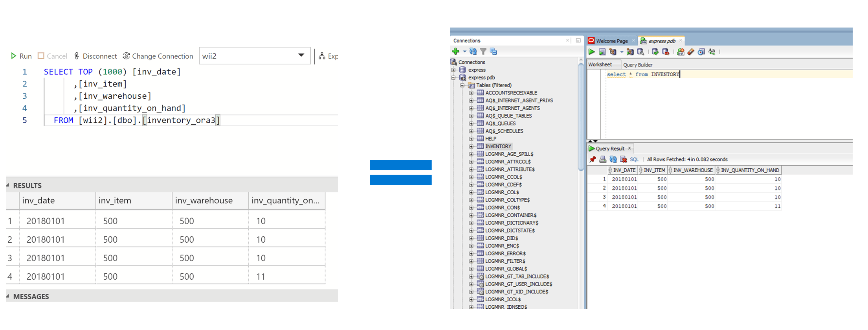The image size is (868, 330).
Task: Select the express pdb worksheet tab
Action: 662,41
